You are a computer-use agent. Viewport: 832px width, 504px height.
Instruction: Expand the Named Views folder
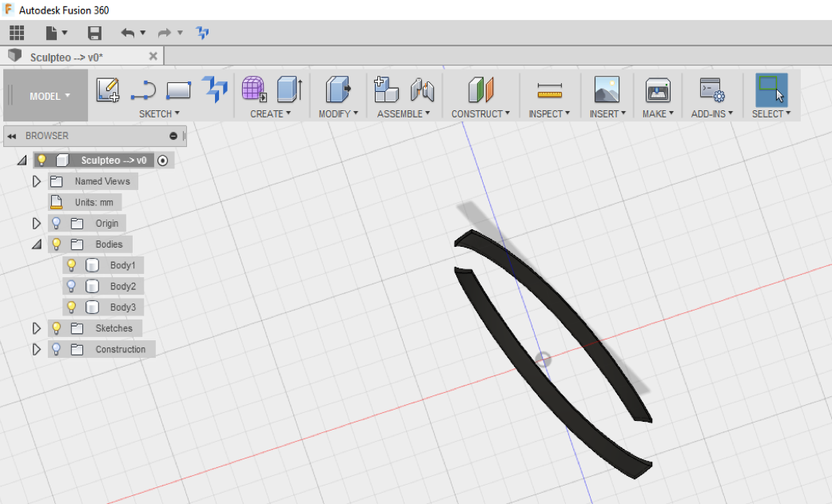click(x=36, y=181)
